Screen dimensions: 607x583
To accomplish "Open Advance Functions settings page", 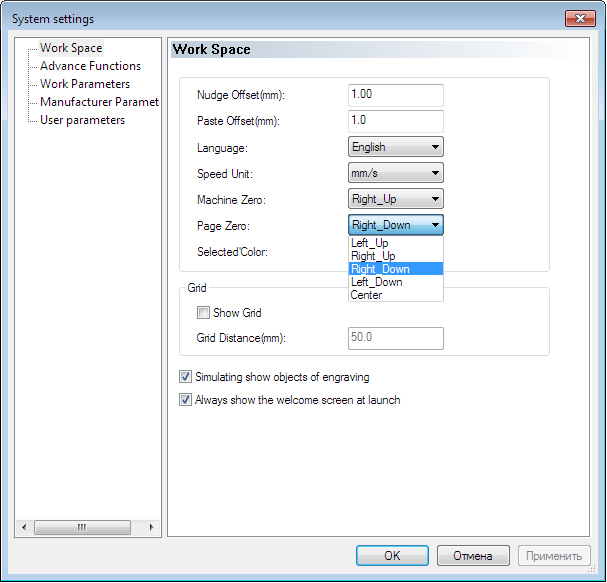I will 90,66.
